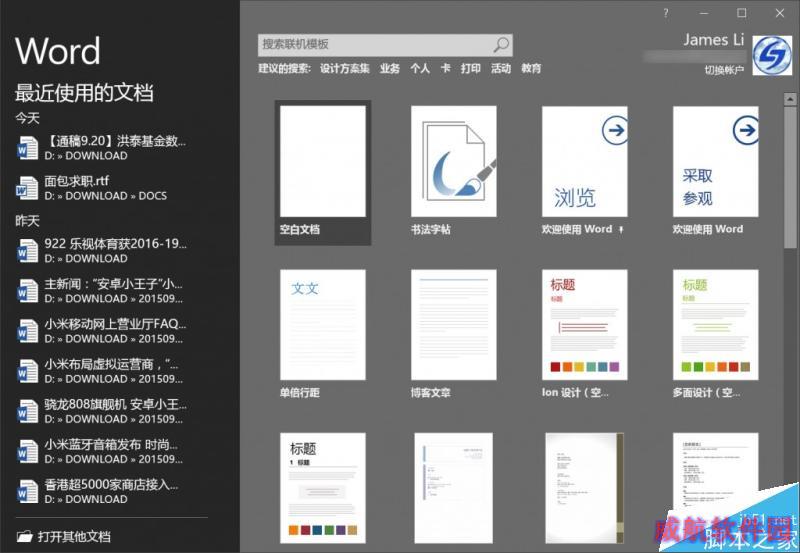Screen dimensions: 800x553
Task: Click Word icon beside 主新闻 document
Action: tap(27, 291)
